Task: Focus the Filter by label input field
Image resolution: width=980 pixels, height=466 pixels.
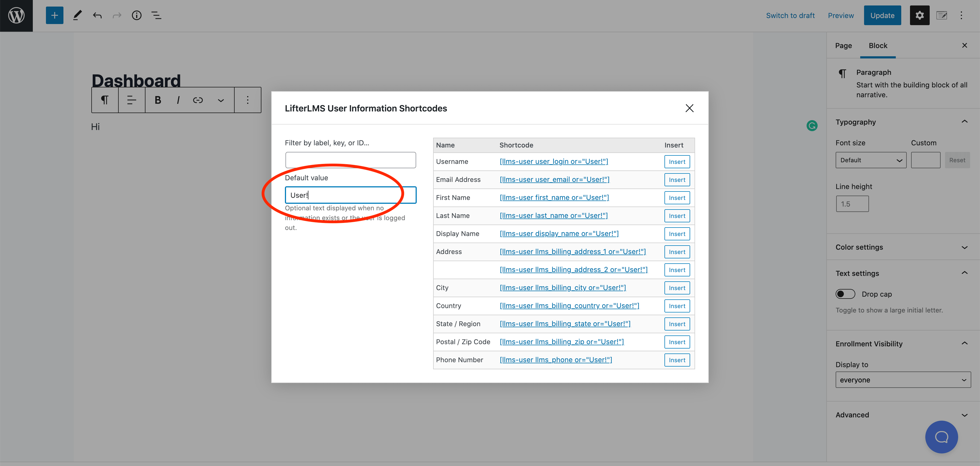Action: [350, 160]
